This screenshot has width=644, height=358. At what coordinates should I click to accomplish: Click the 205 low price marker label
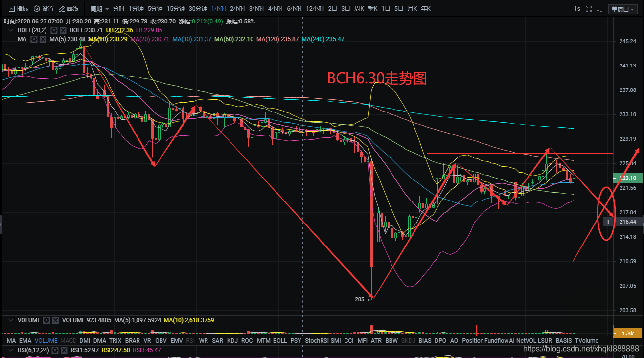click(x=362, y=299)
